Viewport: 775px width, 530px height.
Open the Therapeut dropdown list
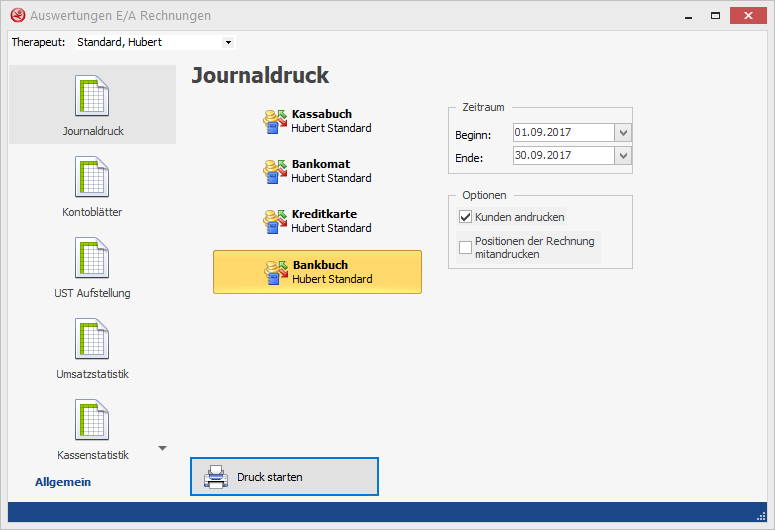(228, 43)
